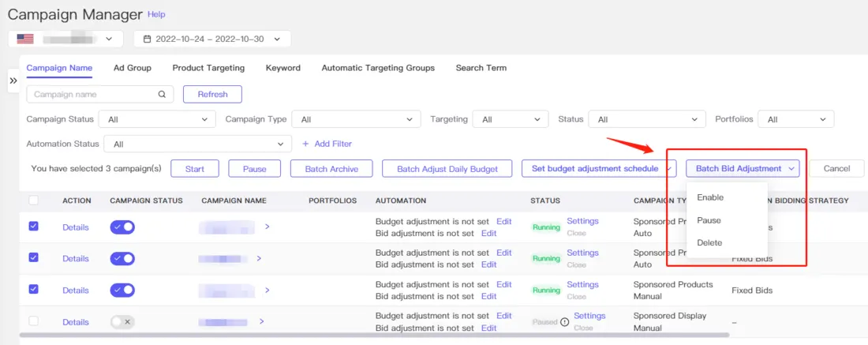Edit budget adjustment for first campaign
The image size is (868, 345).
504,221
